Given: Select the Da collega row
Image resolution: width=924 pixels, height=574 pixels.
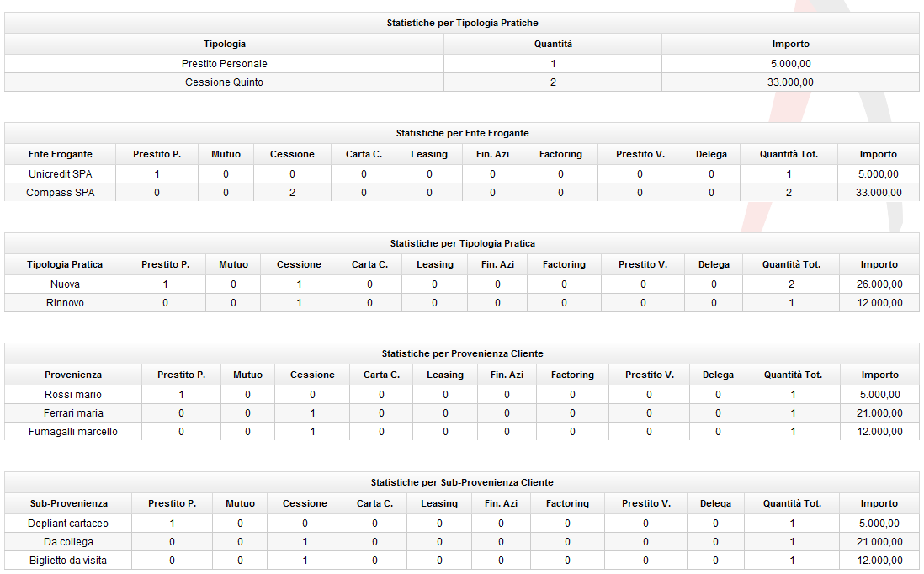Looking at the screenshot, I should 462,541.
